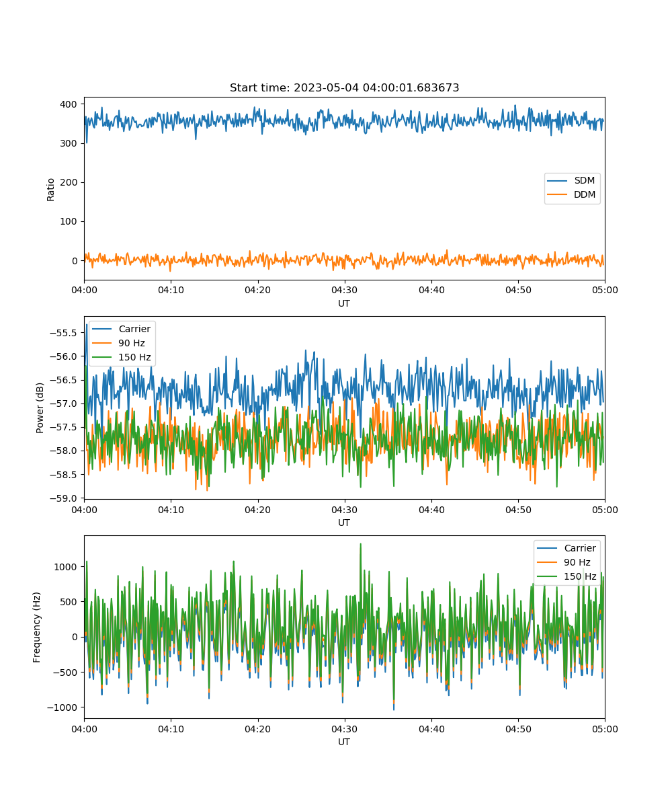Select '90 Hz' in the Frequency plot legend
This screenshot has width=672, height=807.
click(x=577, y=562)
